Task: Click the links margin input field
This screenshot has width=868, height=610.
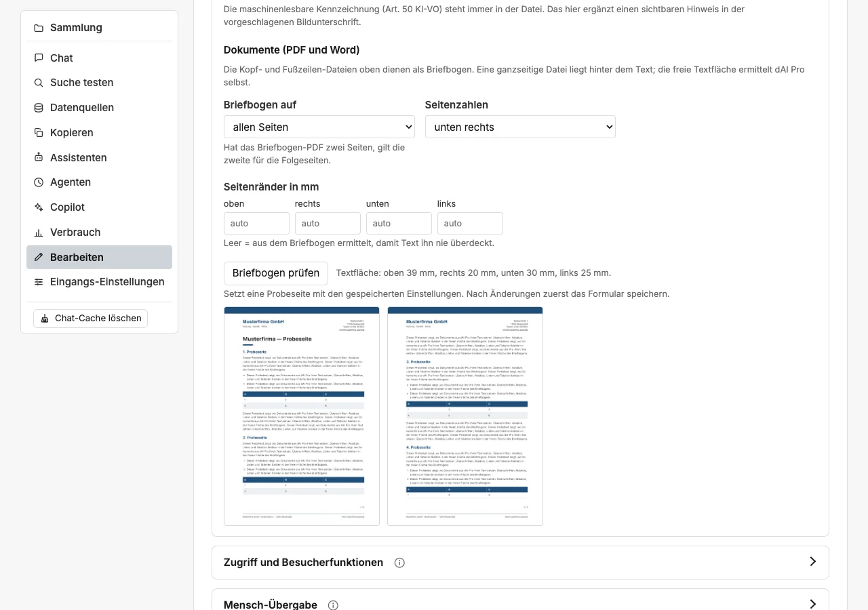Action: tap(470, 223)
